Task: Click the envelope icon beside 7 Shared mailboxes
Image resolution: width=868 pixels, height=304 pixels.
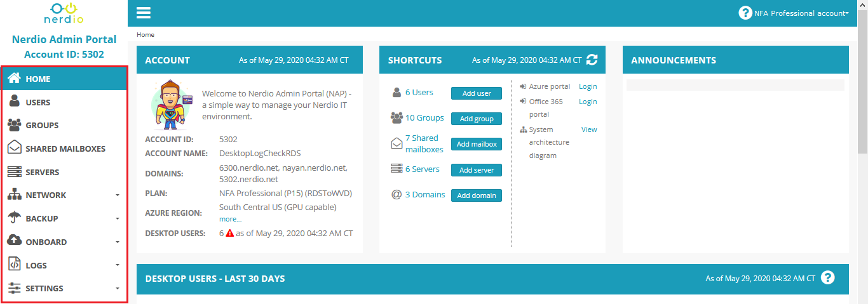Action: pos(397,144)
